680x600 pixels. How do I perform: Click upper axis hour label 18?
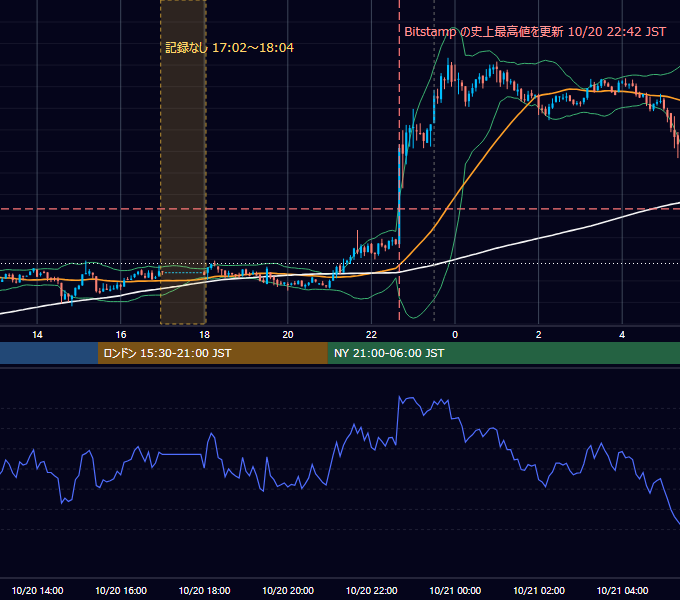[204, 335]
